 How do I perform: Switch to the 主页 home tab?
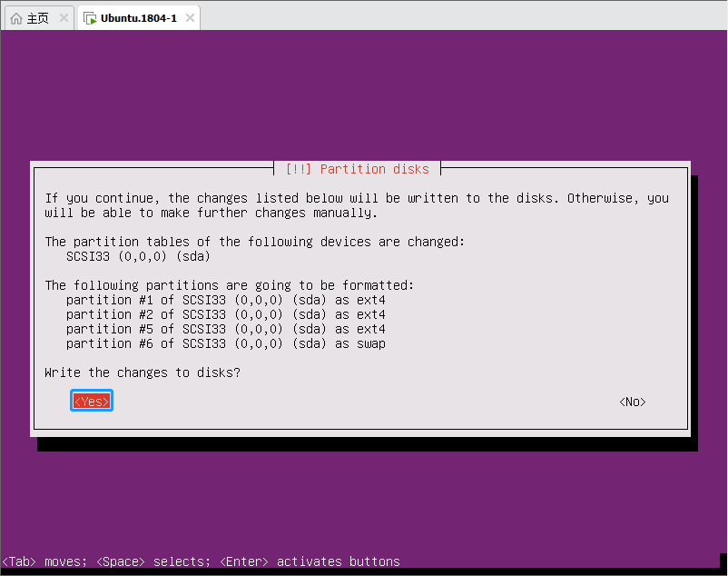coord(39,18)
